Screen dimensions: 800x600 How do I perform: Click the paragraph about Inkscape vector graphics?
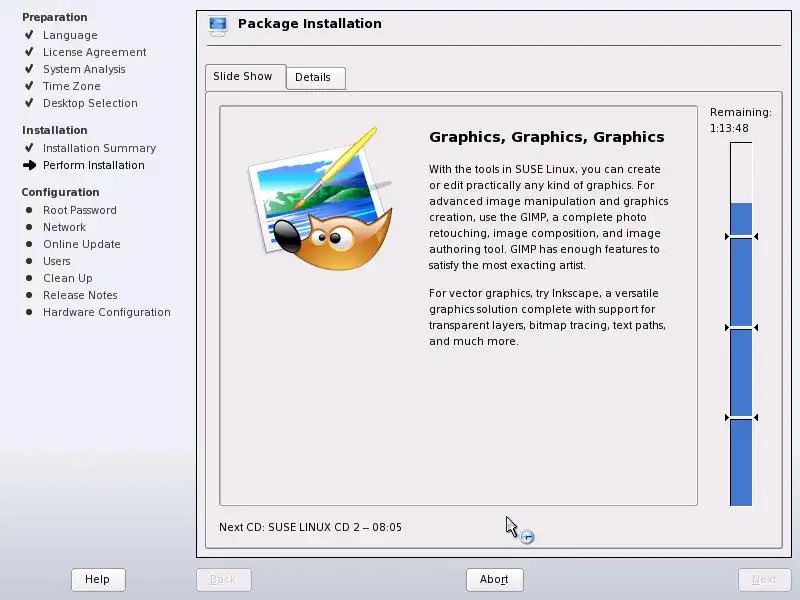(x=547, y=317)
